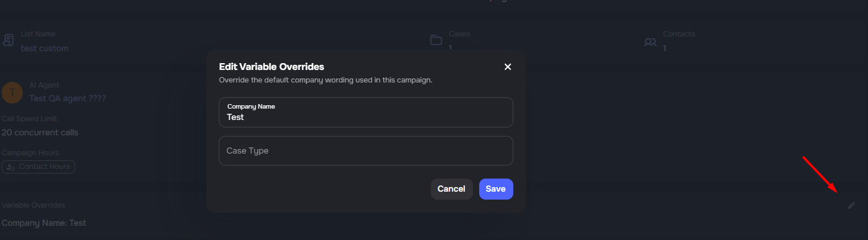The height and width of the screenshot is (240, 868).
Task: Click the "Company Name: Test" override entry
Action: pyautogui.click(x=44, y=223)
